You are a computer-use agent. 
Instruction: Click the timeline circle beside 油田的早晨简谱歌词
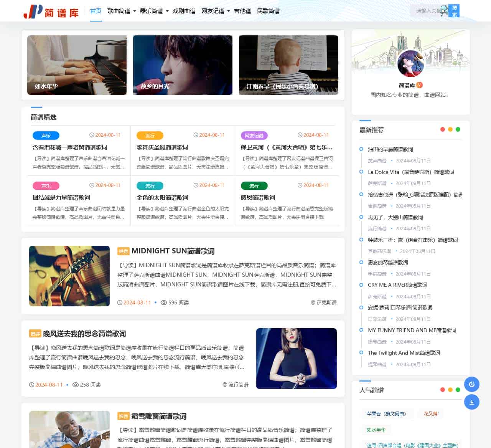point(361,149)
